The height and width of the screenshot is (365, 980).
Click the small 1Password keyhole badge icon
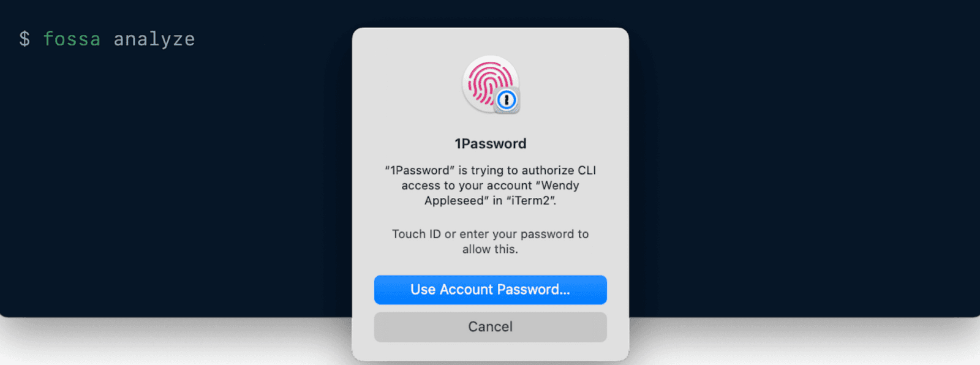click(507, 100)
